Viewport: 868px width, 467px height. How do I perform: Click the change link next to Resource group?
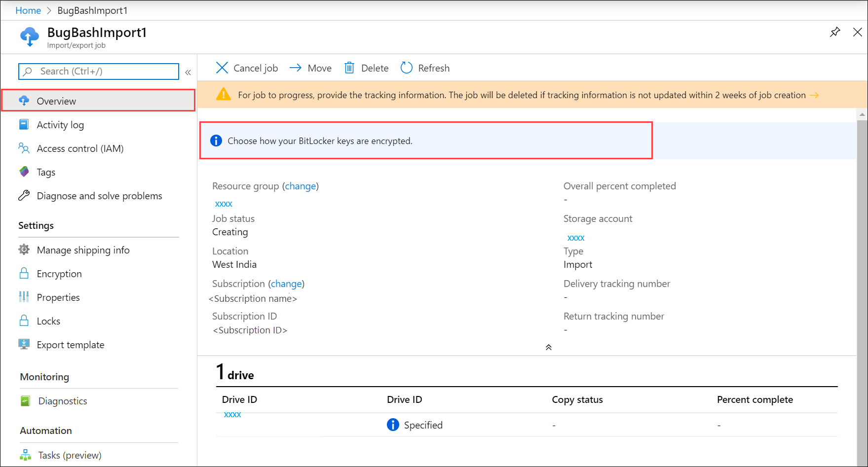(301, 186)
